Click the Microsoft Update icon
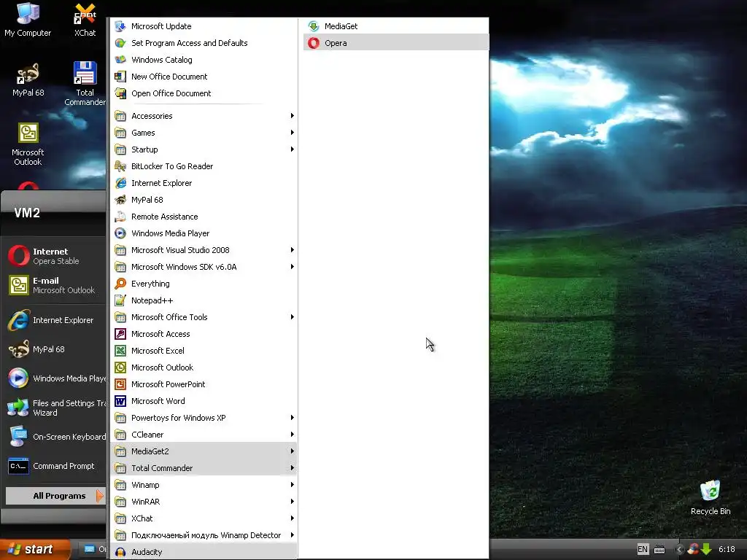Viewport: 747px width, 560px height. coord(120,26)
